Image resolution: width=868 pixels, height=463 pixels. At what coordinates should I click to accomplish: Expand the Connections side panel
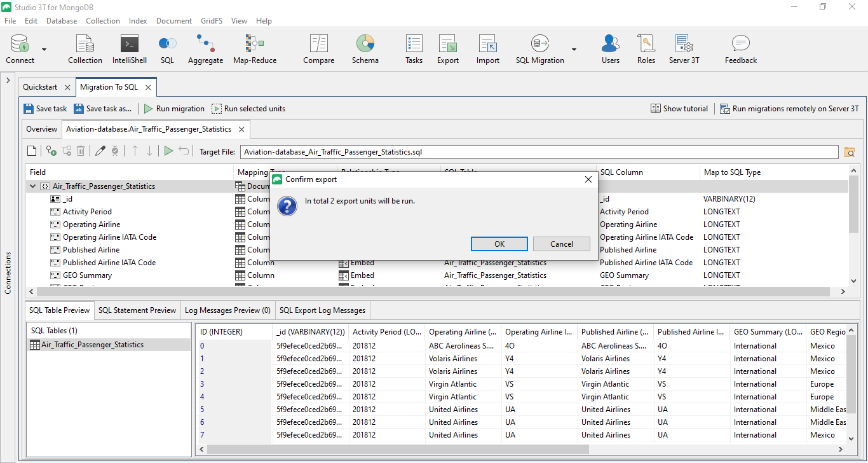click(8, 81)
